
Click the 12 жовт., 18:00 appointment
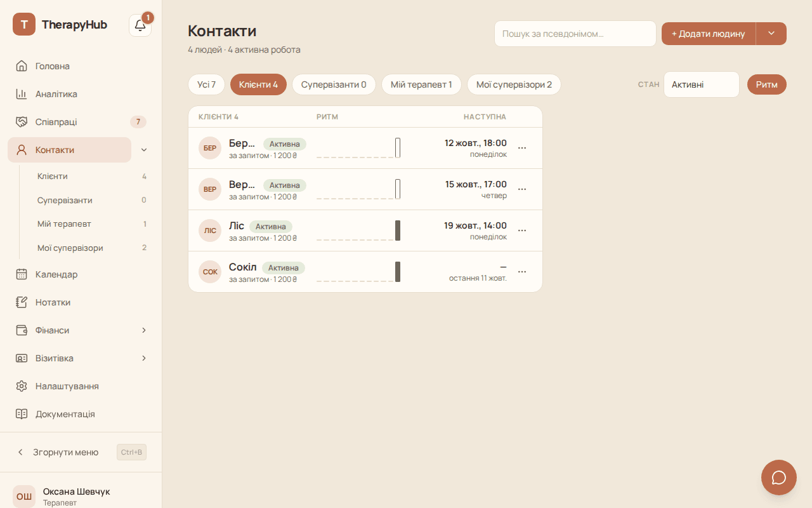(x=476, y=143)
